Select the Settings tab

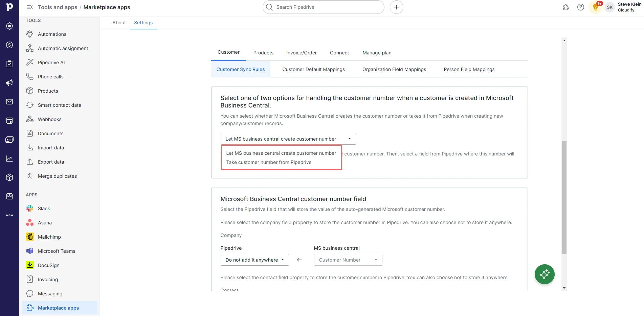tap(143, 23)
